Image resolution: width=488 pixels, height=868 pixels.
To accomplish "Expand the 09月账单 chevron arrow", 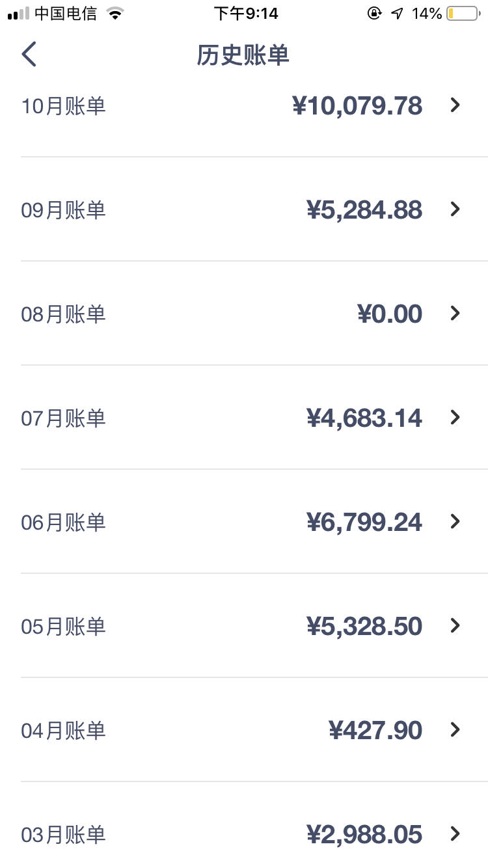I will click(455, 209).
